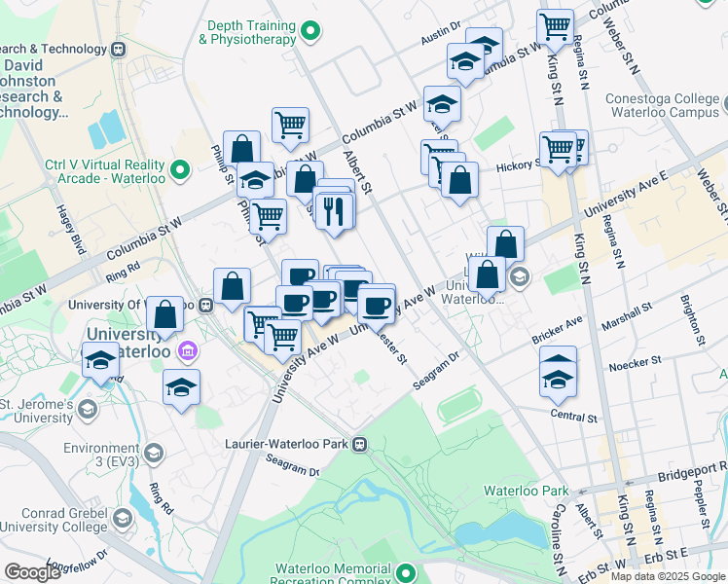Select St. Jerome's University school icon

[88, 410]
